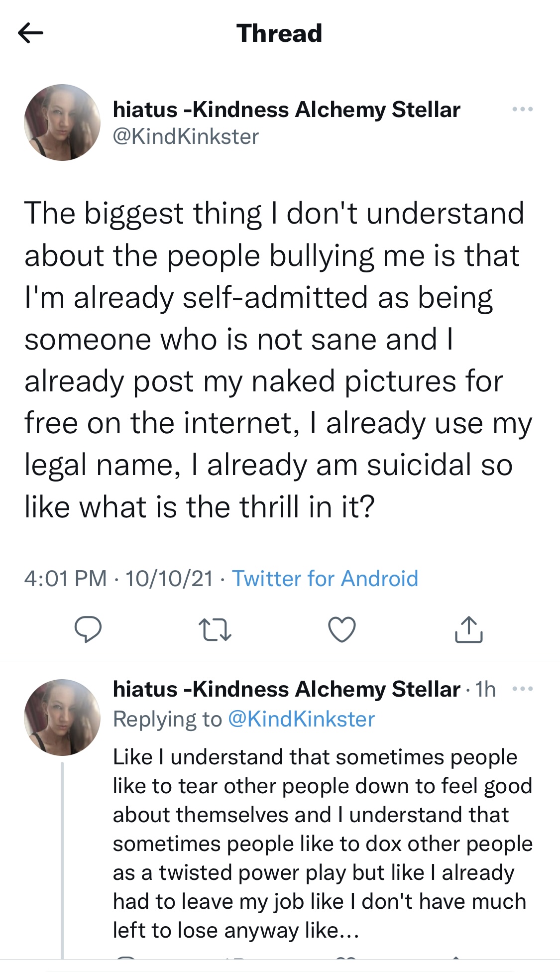Like the main tweet with heart icon
The image size is (560, 972).
tap(342, 629)
